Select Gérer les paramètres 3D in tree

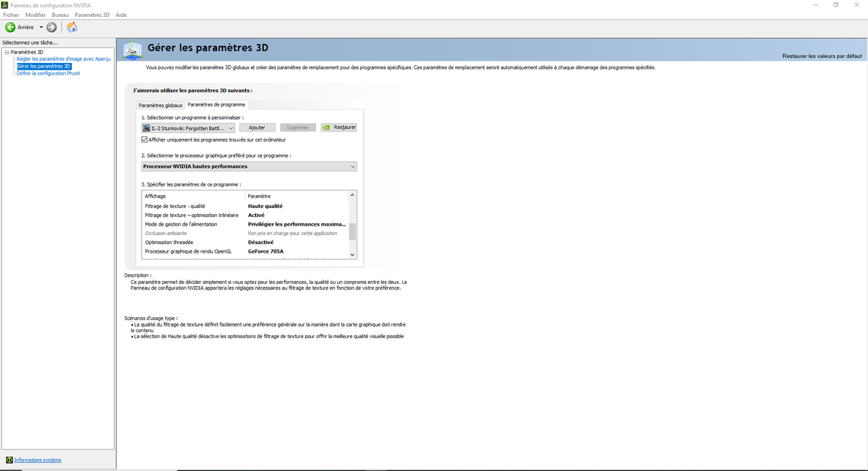pos(43,66)
